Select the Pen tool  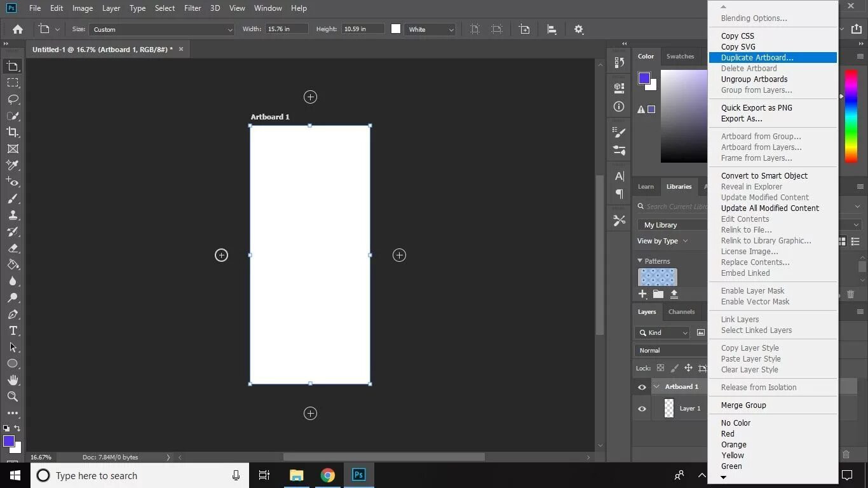point(13,315)
